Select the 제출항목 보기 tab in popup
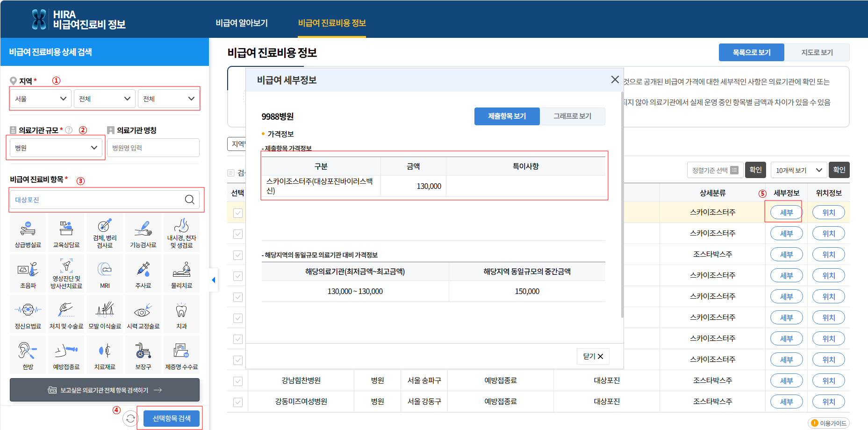Viewport: 868px width, 430px height. [507, 116]
